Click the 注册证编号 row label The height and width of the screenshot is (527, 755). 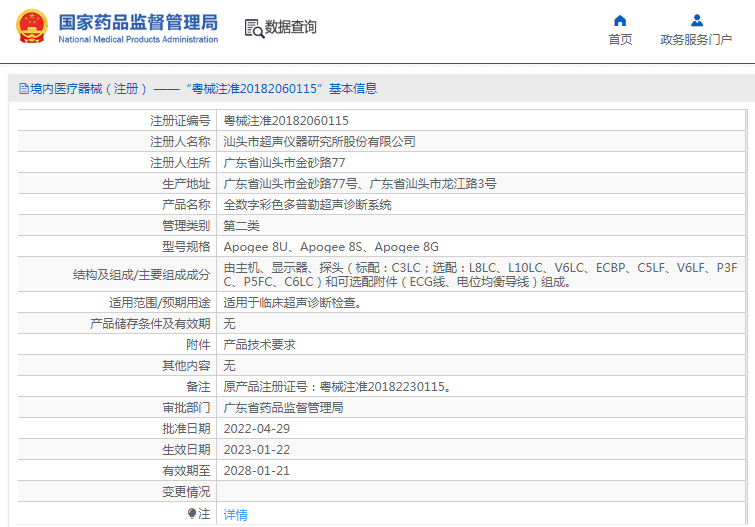(x=180, y=120)
